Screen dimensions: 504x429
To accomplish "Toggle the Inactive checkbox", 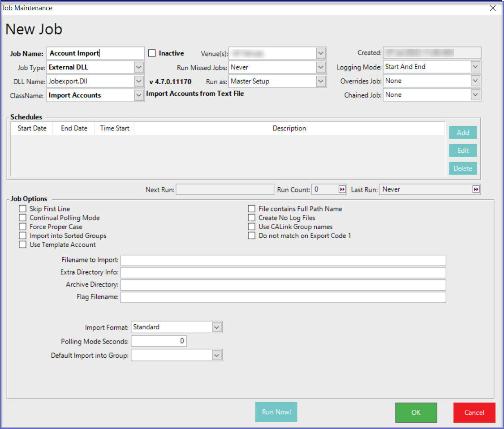I will coord(152,53).
